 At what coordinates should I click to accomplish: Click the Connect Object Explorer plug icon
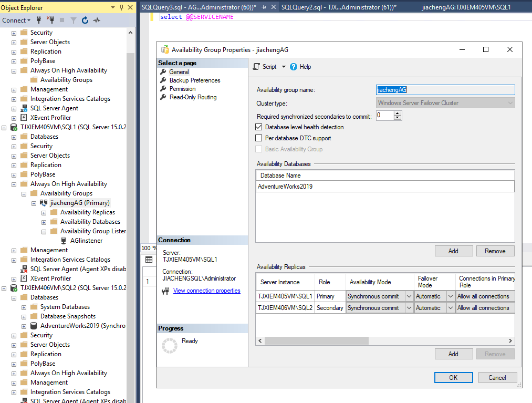(40, 20)
